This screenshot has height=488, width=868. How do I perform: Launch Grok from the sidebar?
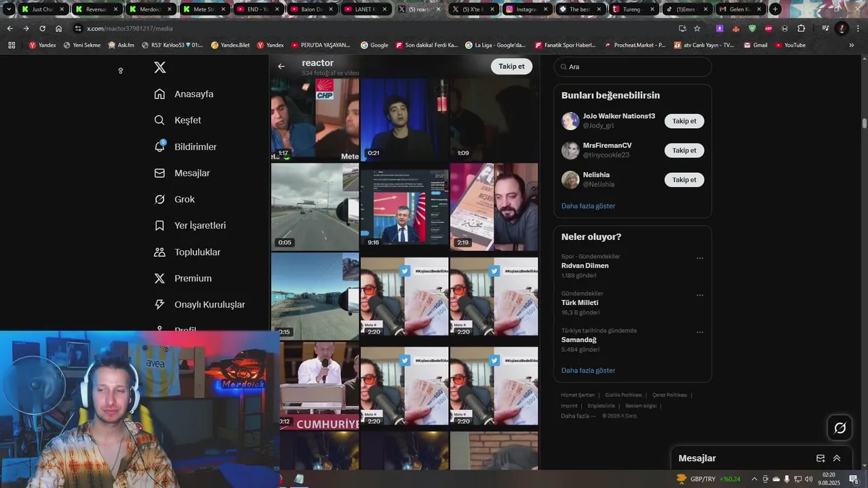174,199
